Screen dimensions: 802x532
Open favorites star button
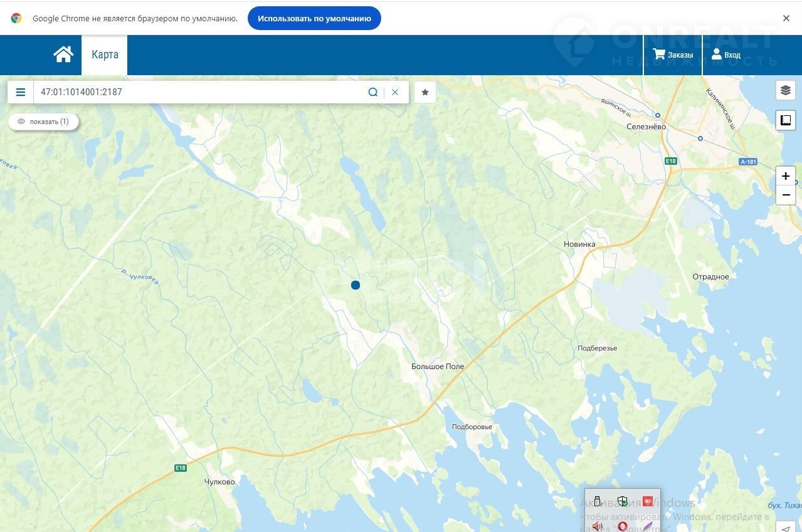[425, 92]
